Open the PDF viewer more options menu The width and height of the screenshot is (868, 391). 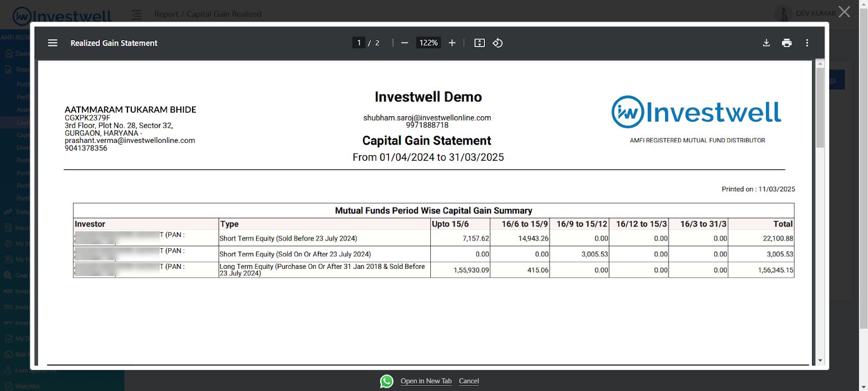807,43
